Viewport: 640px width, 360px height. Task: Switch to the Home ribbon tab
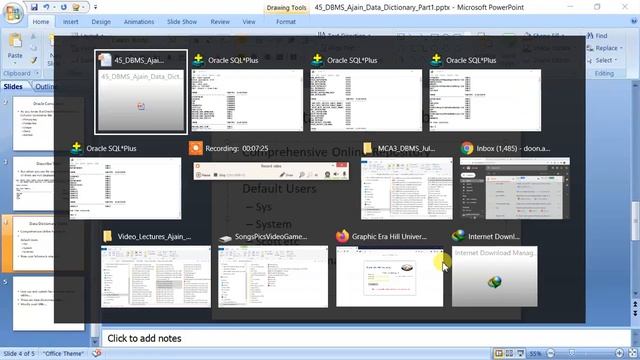coord(41,22)
